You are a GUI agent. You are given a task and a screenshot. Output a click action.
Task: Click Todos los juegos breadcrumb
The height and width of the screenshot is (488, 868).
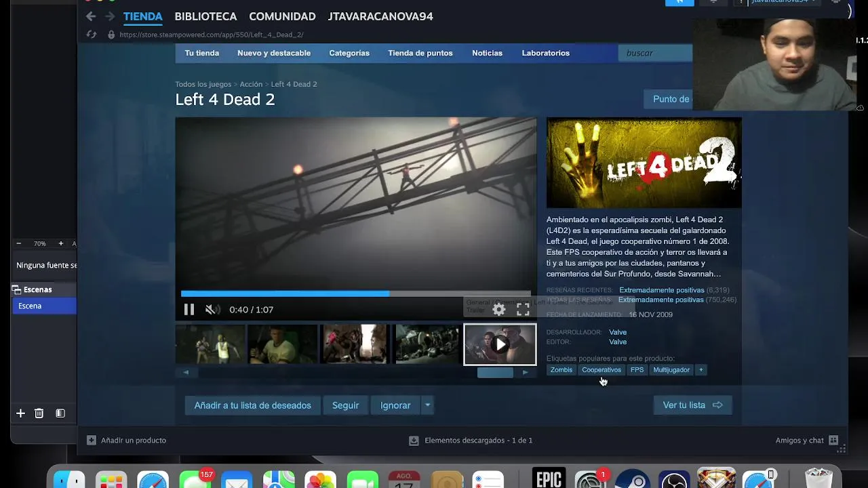[x=203, y=84]
